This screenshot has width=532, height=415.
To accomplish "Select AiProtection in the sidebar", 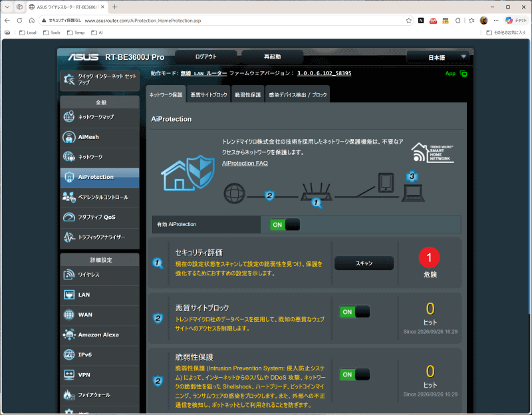I will (100, 177).
